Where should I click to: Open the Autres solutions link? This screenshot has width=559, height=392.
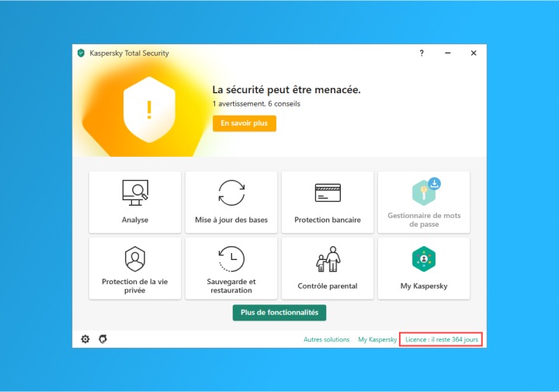tap(326, 340)
